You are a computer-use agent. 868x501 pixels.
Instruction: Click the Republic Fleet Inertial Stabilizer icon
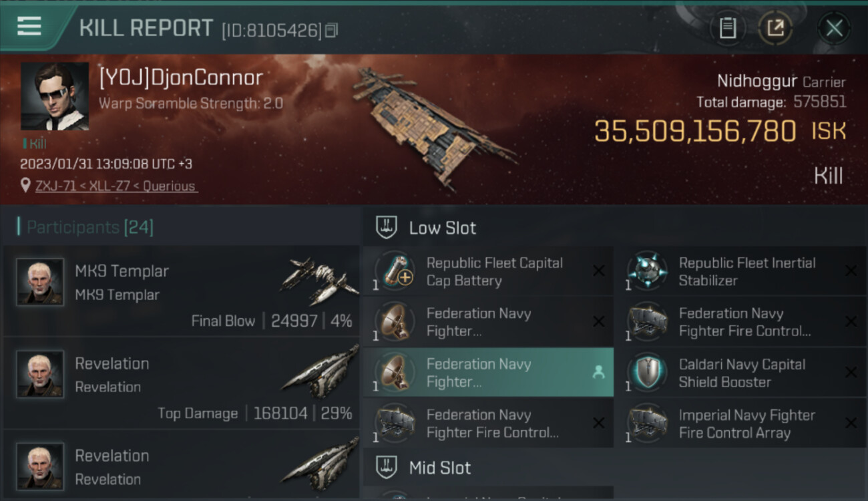coord(647,272)
